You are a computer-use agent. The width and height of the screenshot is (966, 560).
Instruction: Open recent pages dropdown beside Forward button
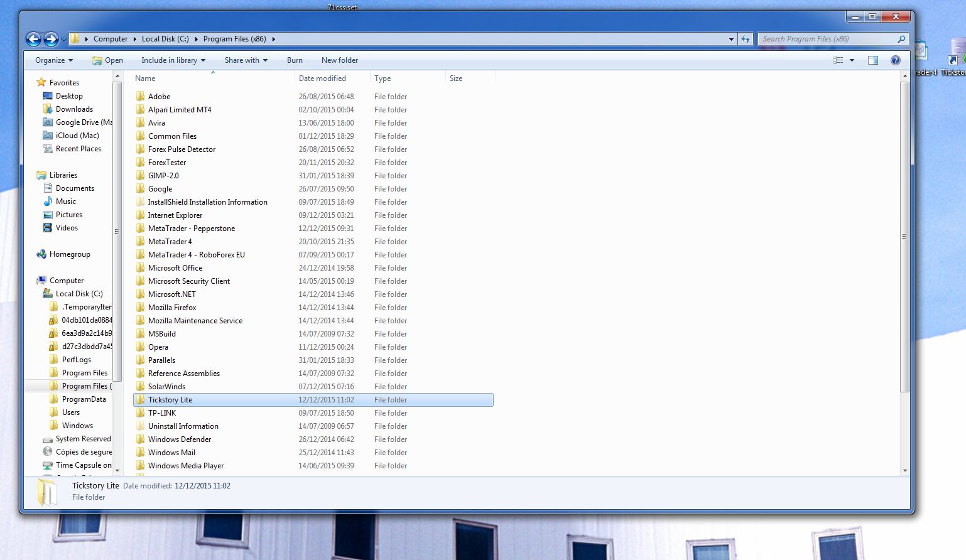point(63,40)
